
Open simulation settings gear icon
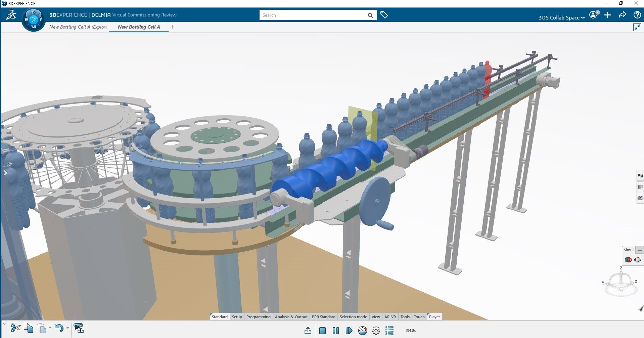[x=376, y=331]
